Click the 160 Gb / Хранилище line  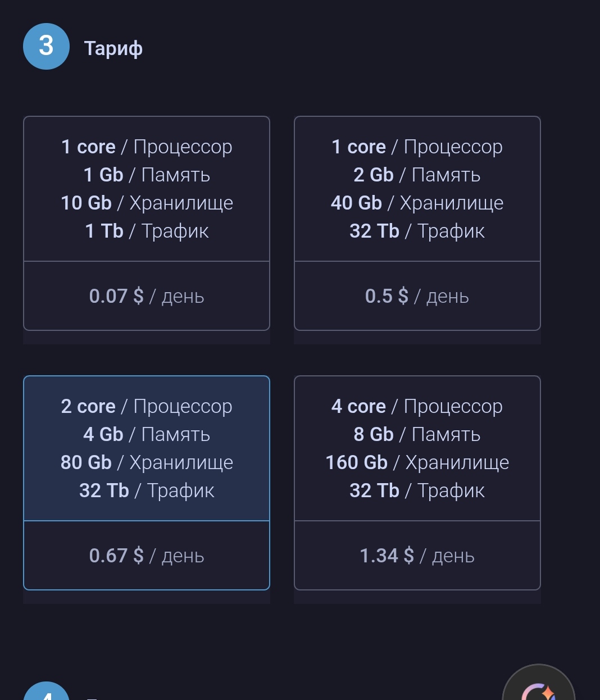417,462
